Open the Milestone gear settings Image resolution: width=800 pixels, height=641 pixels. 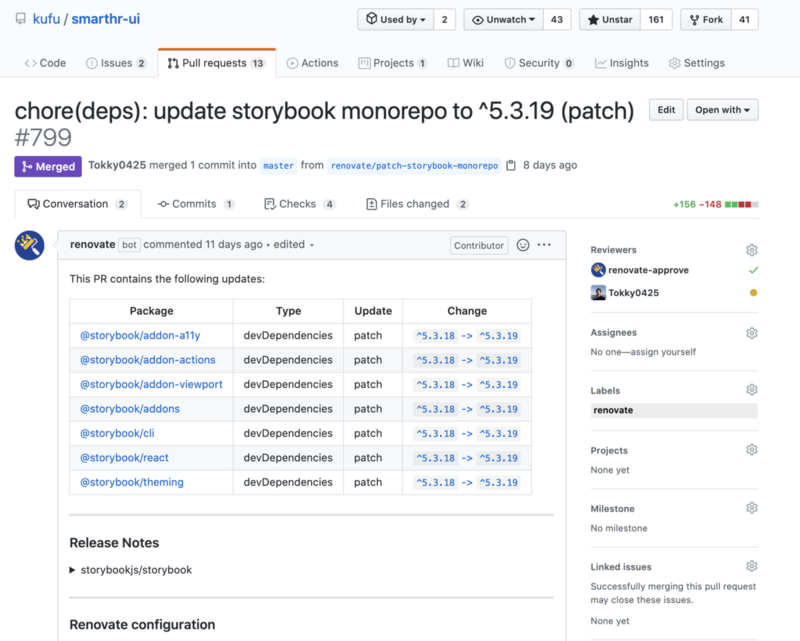pyautogui.click(x=752, y=508)
